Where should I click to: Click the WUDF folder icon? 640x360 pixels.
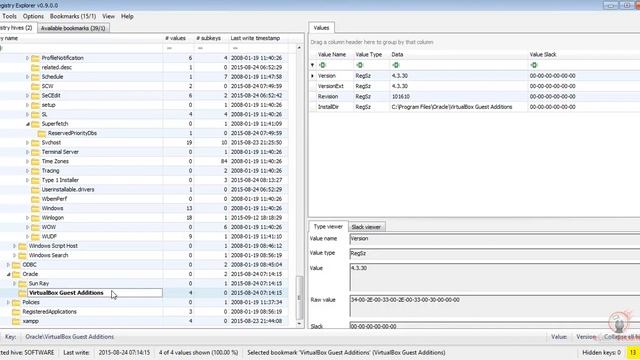point(36,236)
